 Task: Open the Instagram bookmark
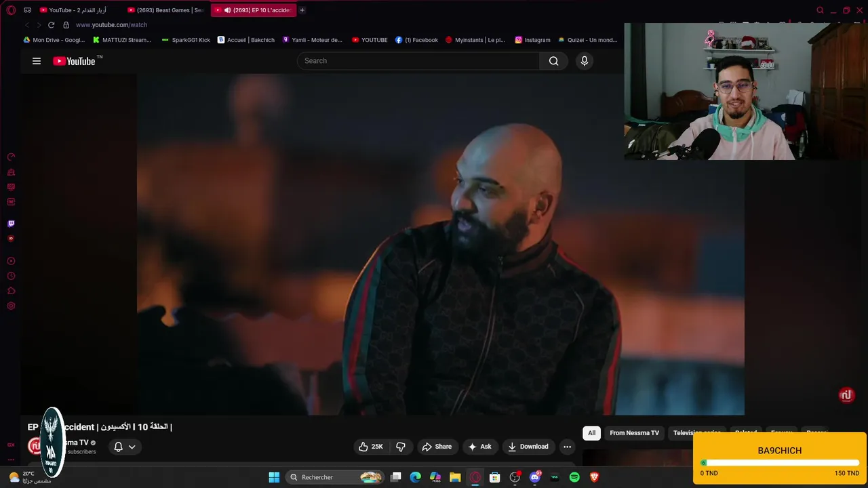532,40
